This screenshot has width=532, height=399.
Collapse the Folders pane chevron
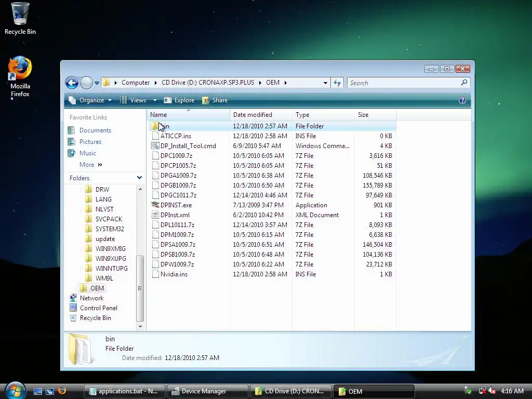tap(139, 178)
